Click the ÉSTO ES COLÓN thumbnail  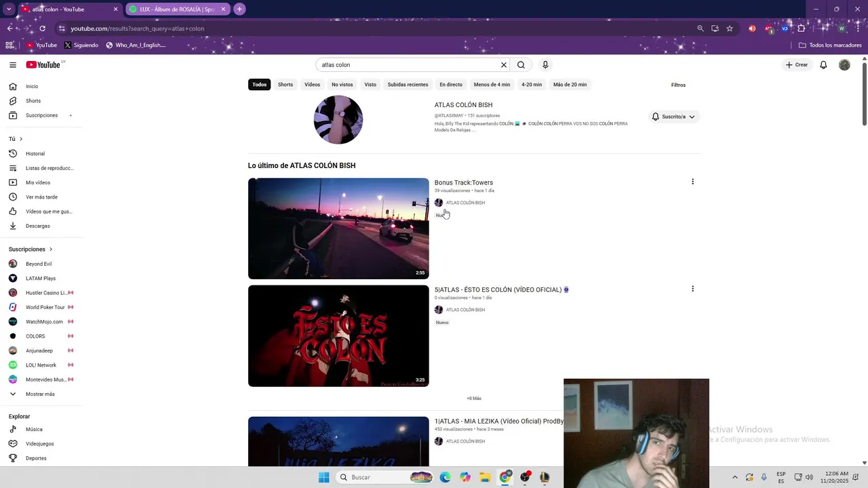coord(338,336)
